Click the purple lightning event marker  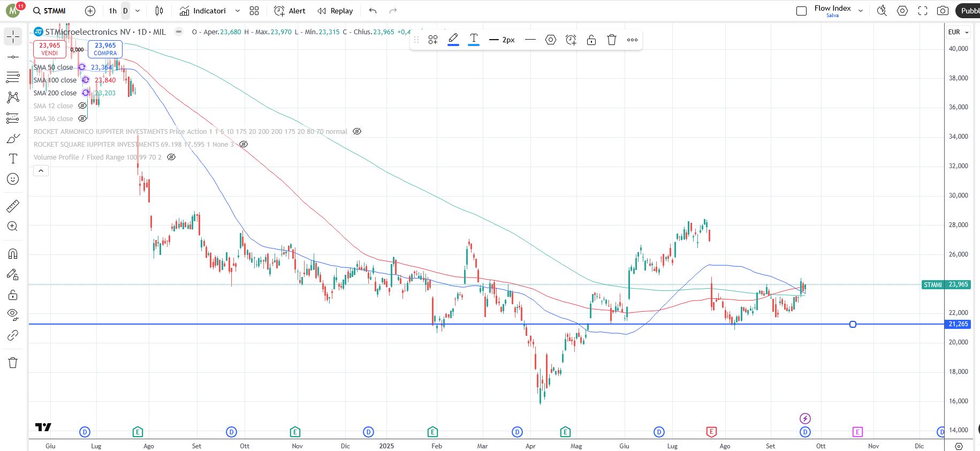805,418
